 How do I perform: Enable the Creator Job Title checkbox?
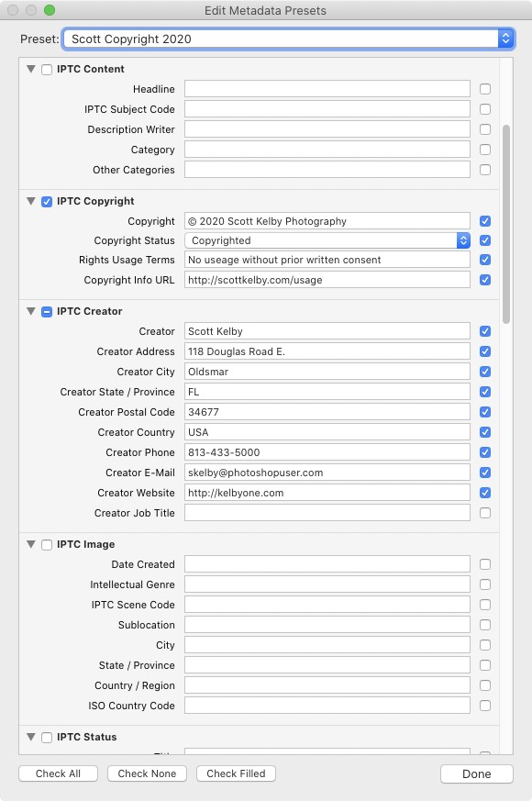coord(485,513)
